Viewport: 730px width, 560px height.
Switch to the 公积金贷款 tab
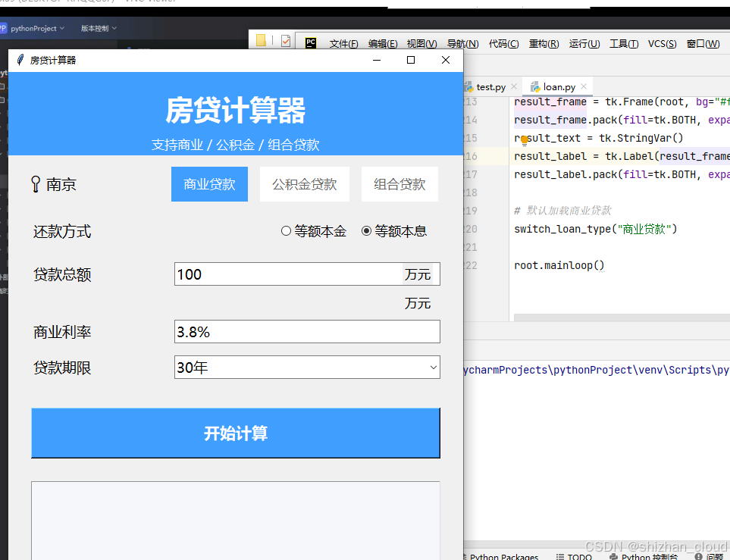coord(305,184)
